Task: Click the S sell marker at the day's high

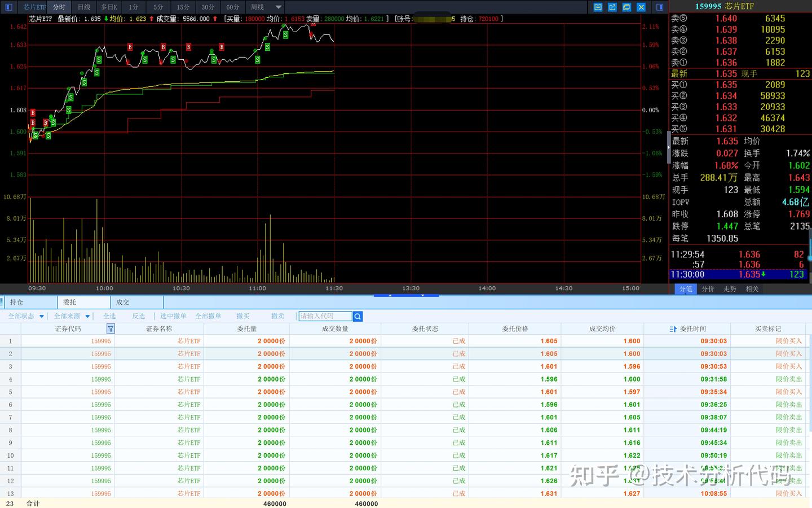Action: (x=286, y=35)
